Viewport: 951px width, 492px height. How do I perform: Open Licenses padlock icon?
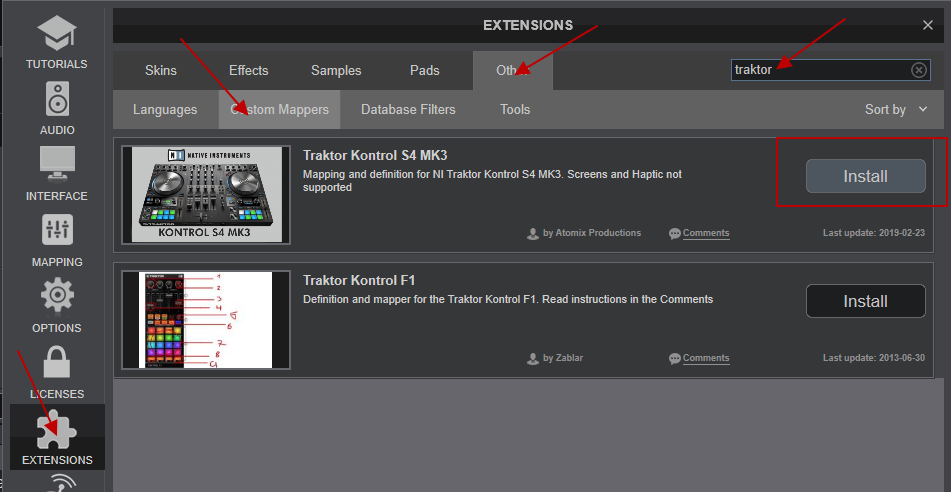pos(57,363)
